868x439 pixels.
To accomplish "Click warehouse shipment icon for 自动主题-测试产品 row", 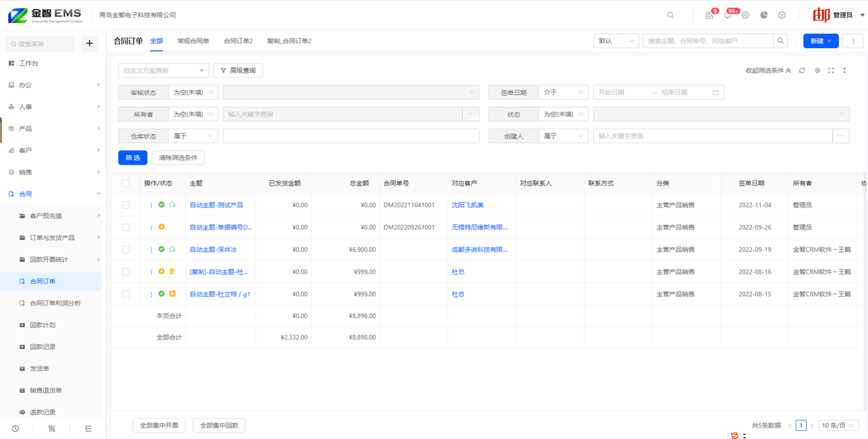I will pyautogui.click(x=172, y=205).
